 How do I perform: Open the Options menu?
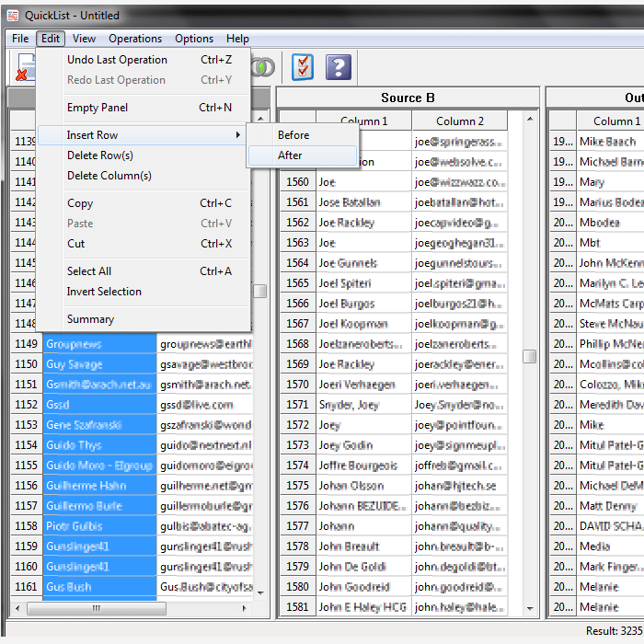(x=194, y=39)
